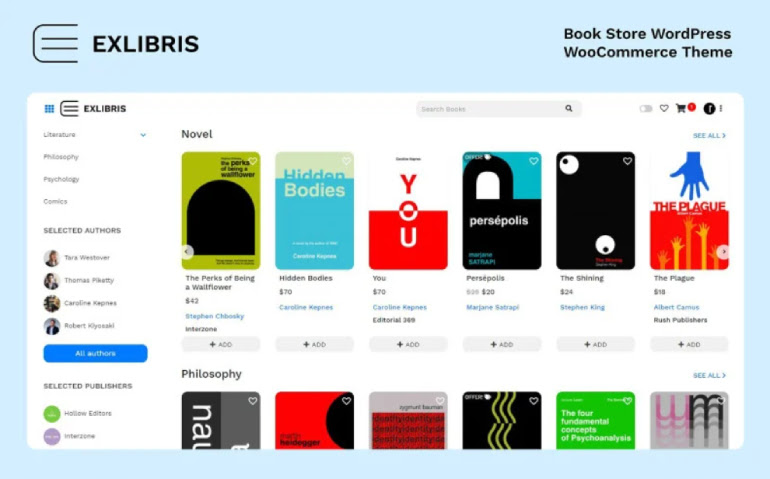Select the Philosophy category in sidebar
This screenshot has width=770, height=479.
pyautogui.click(x=61, y=157)
